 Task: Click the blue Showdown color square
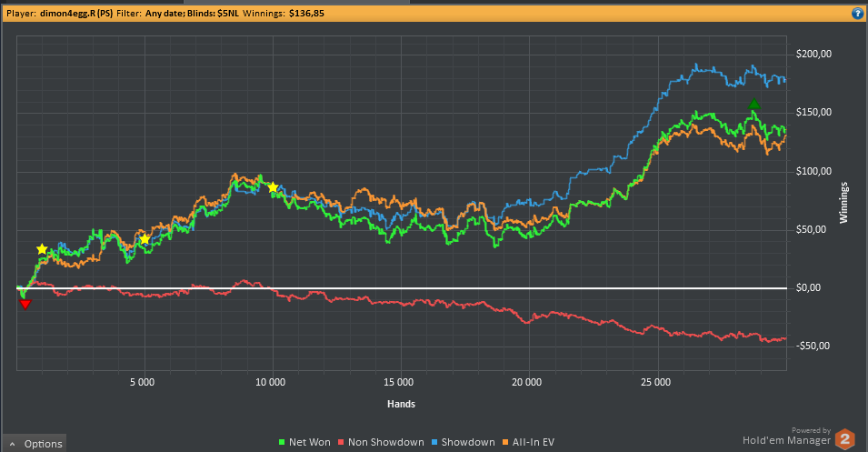[x=434, y=442]
